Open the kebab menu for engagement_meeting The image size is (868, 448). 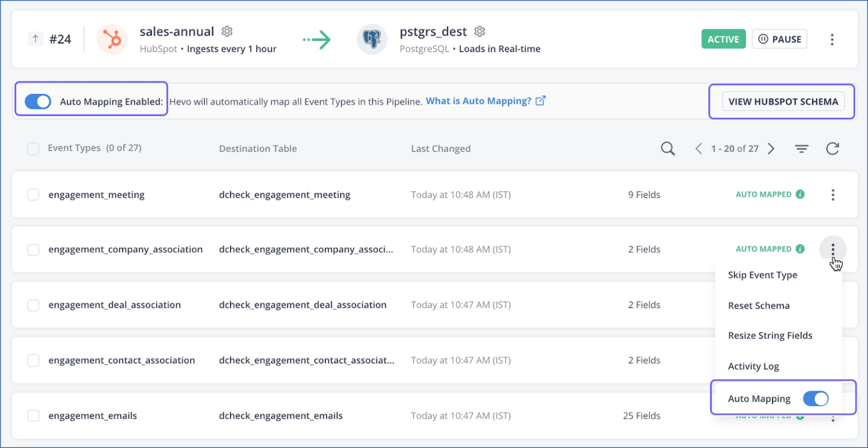click(833, 194)
